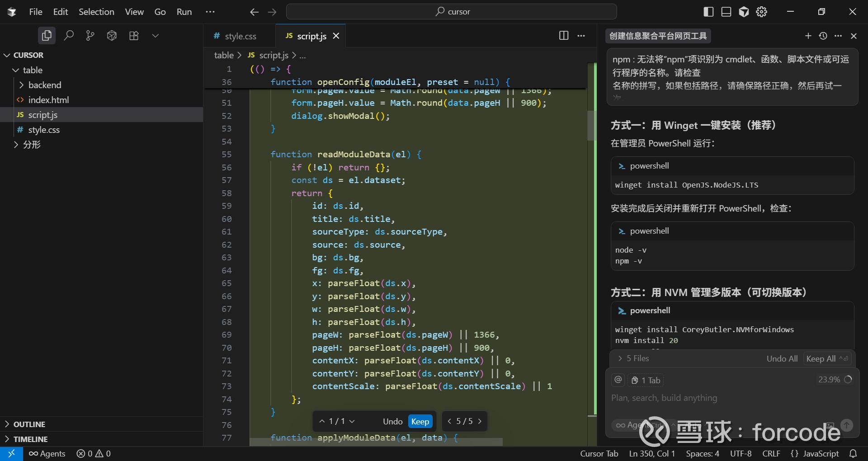Expand the OUTLINE section
868x461 pixels.
coord(29,424)
